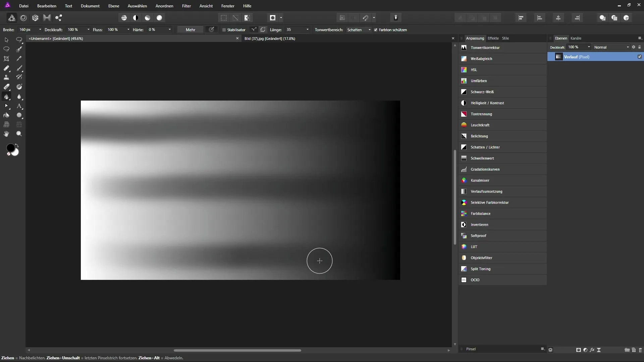
Task: Open the Deckkraft opacity dropdown in context bar
Action: click(89, 30)
